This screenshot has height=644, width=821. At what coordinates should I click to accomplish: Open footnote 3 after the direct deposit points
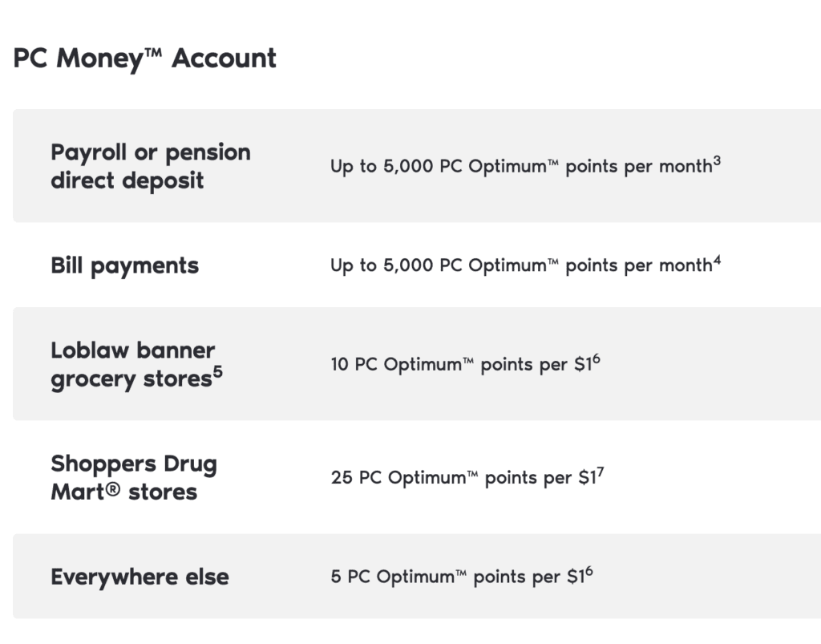[x=717, y=161]
